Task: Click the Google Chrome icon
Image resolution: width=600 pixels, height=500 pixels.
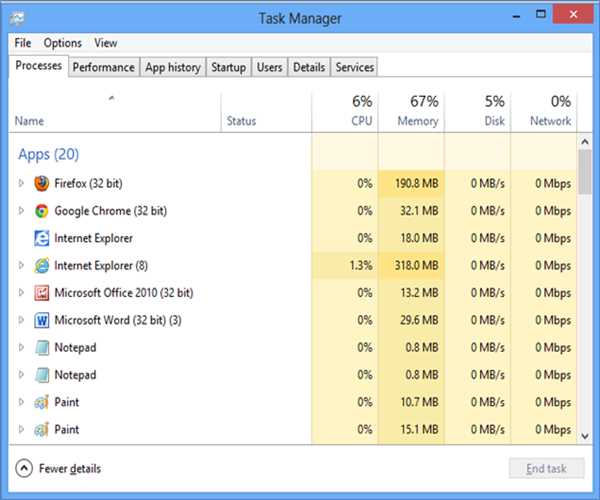Action: click(42, 211)
